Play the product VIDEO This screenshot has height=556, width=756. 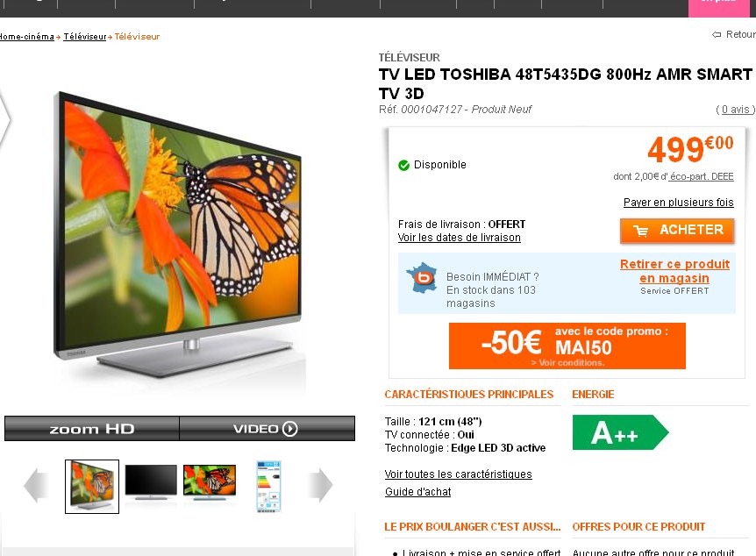(x=267, y=428)
